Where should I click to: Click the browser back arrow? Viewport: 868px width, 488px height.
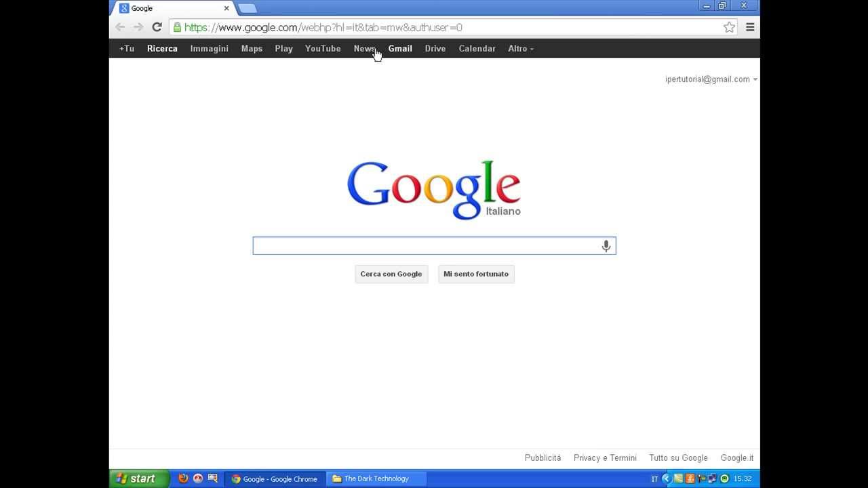pos(120,27)
